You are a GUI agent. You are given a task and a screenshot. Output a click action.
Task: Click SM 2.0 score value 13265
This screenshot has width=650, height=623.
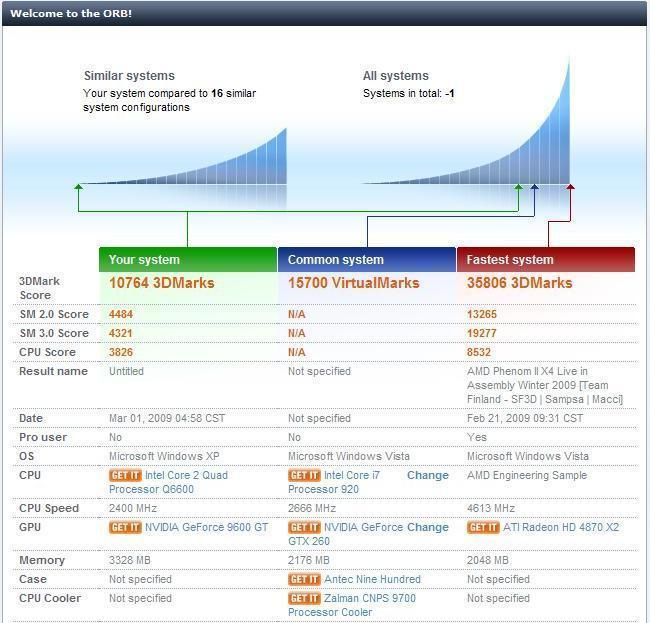click(x=482, y=314)
